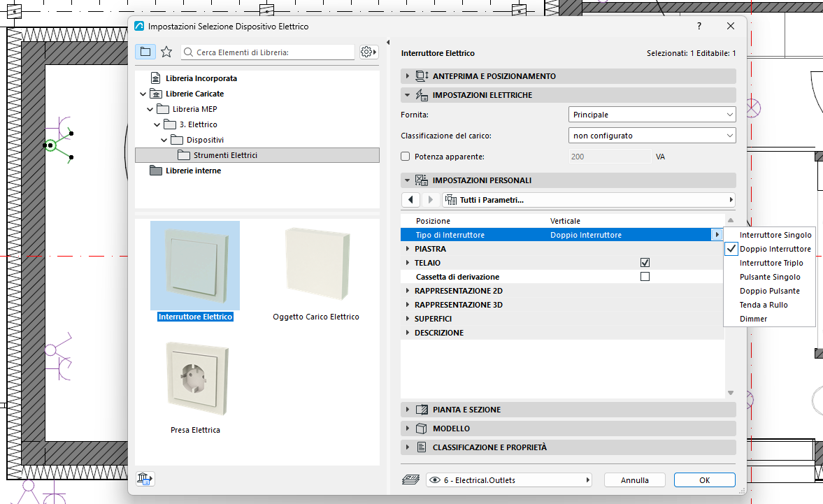Select the Presa Elettrica thumbnail
Image resolution: width=823 pixels, height=504 pixels.
coord(195,379)
